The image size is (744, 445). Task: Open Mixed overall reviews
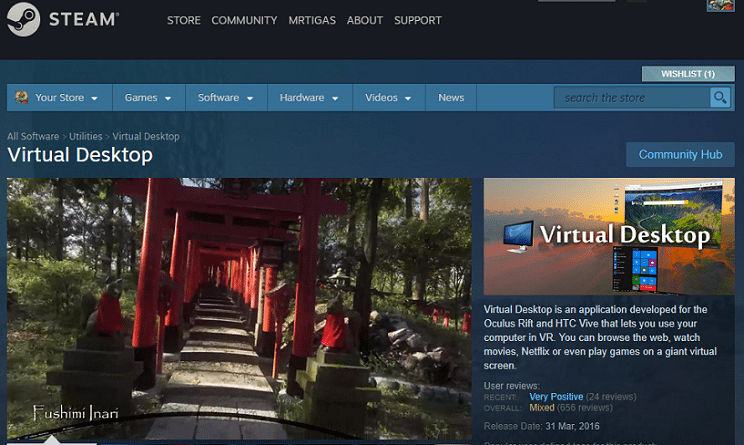pyautogui.click(x=542, y=408)
